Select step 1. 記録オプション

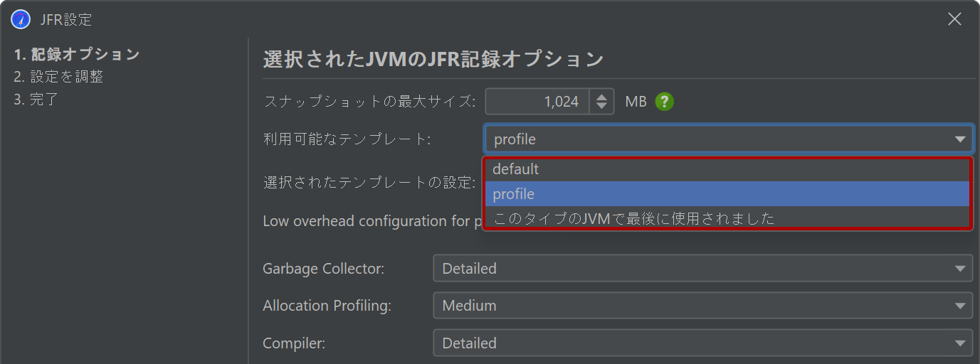point(77,54)
